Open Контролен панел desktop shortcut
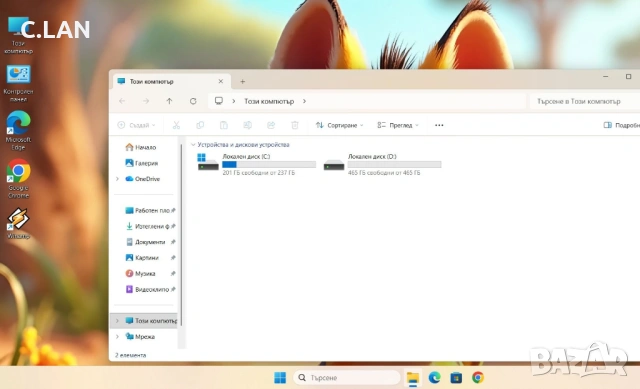 18,83
